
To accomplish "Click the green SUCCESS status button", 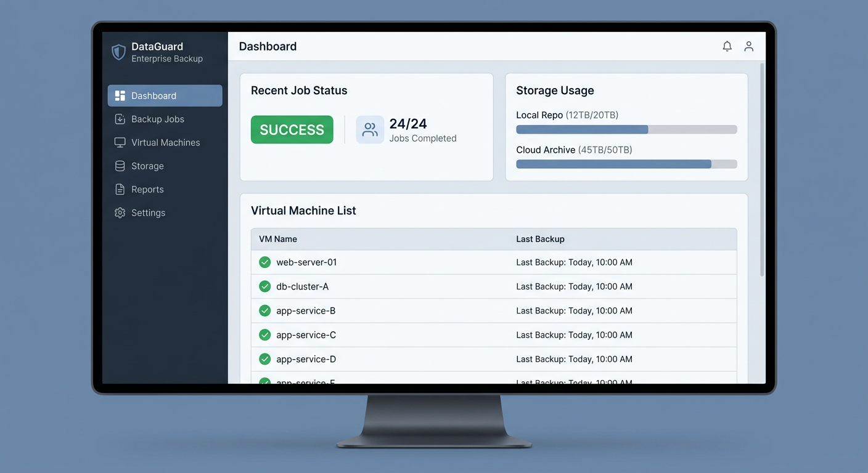I will pyautogui.click(x=292, y=130).
